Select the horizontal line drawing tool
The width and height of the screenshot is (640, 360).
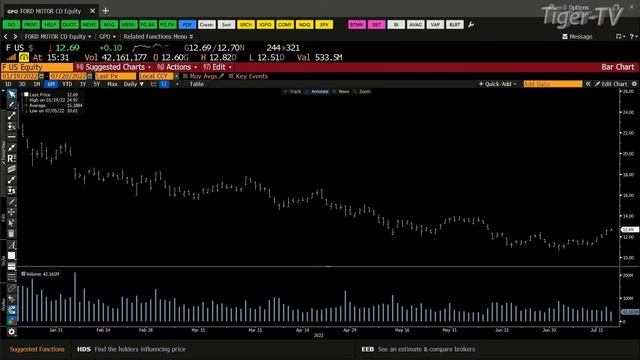(x=11, y=137)
